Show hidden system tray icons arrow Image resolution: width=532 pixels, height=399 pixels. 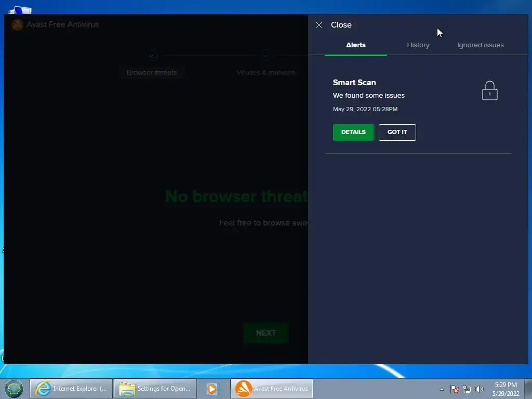(442, 389)
